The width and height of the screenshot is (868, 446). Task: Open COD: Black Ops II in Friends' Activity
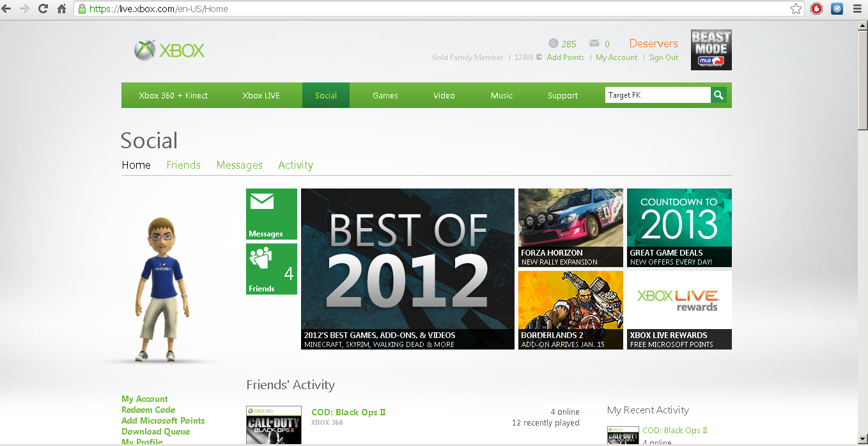click(x=348, y=412)
